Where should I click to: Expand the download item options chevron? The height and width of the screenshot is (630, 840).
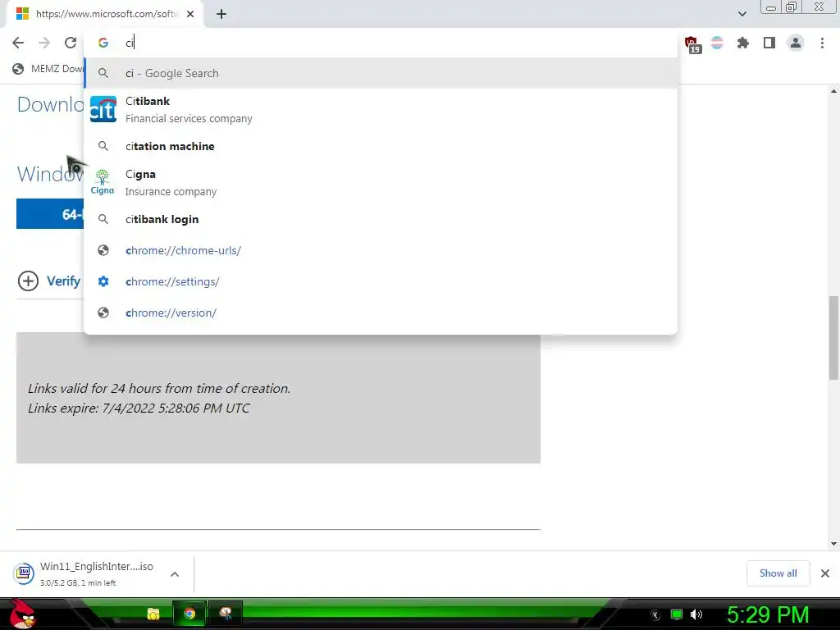(x=175, y=574)
